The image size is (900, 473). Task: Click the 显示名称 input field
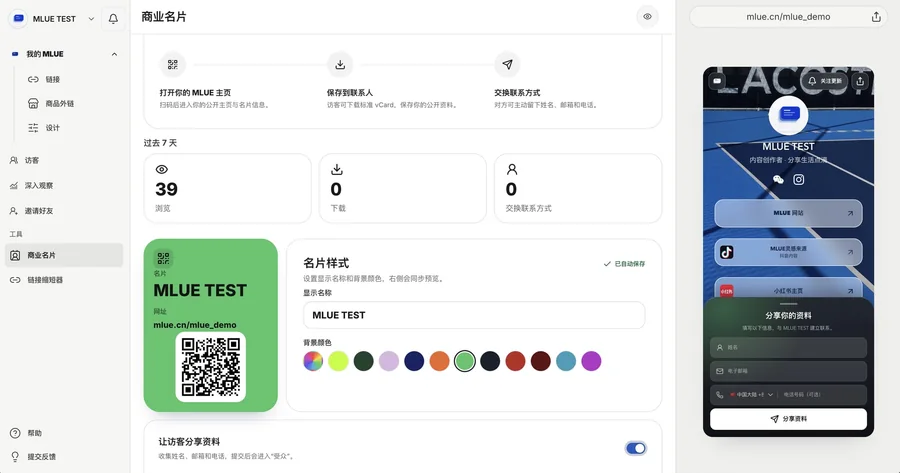click(x=474, y=315)
